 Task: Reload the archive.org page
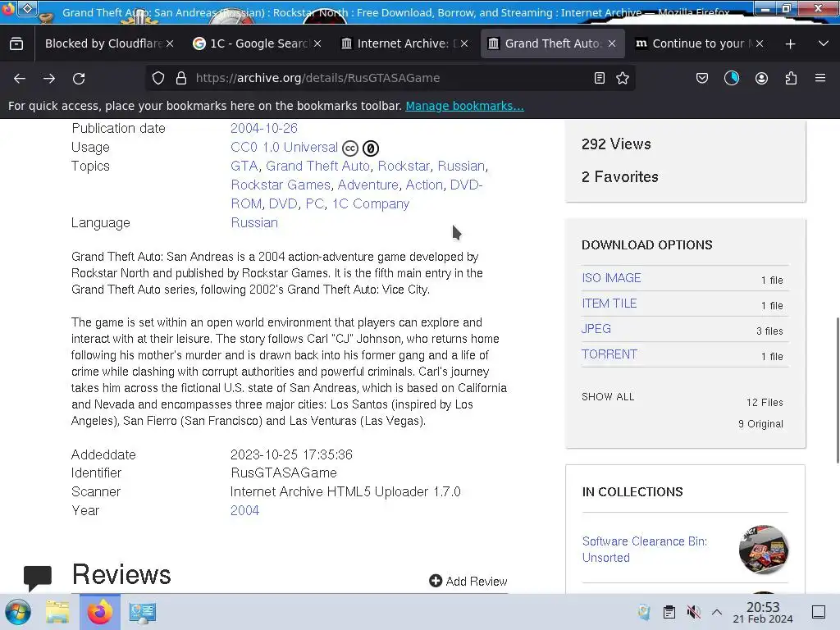point(79,78)
